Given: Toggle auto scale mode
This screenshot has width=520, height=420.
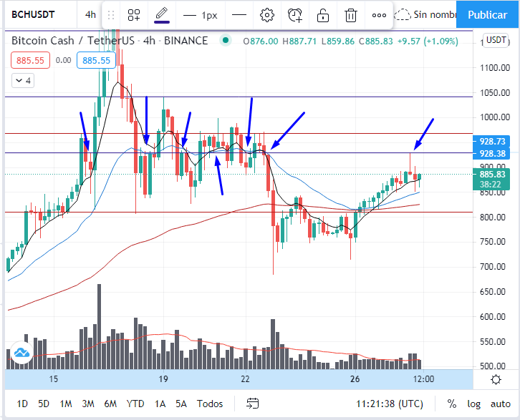Looking at the screenshot, I should pos(501,404).
